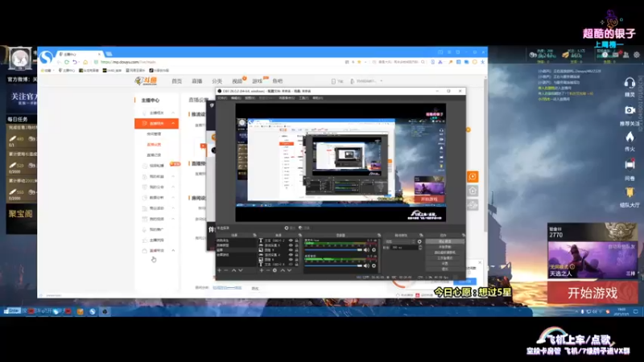Toggle visibility of the fourth source row
This screenshot has width=644, height=362.
click(x=291, y=255)
